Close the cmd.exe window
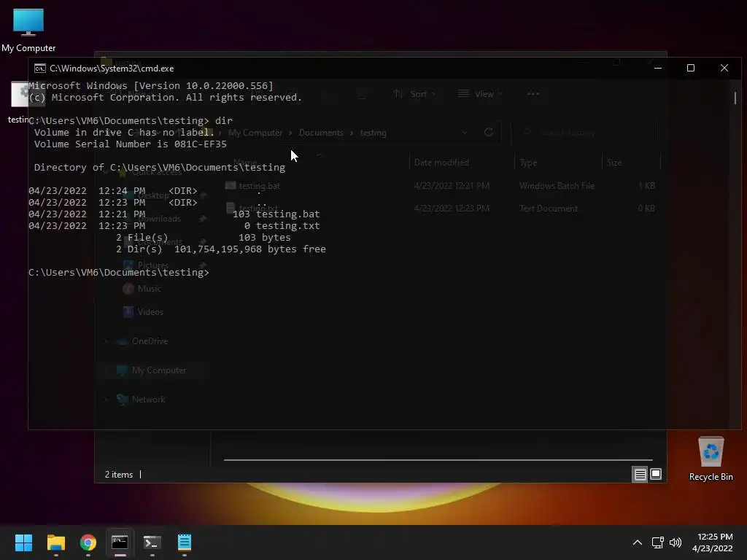 pyautogui.click(x=724, y=68)
